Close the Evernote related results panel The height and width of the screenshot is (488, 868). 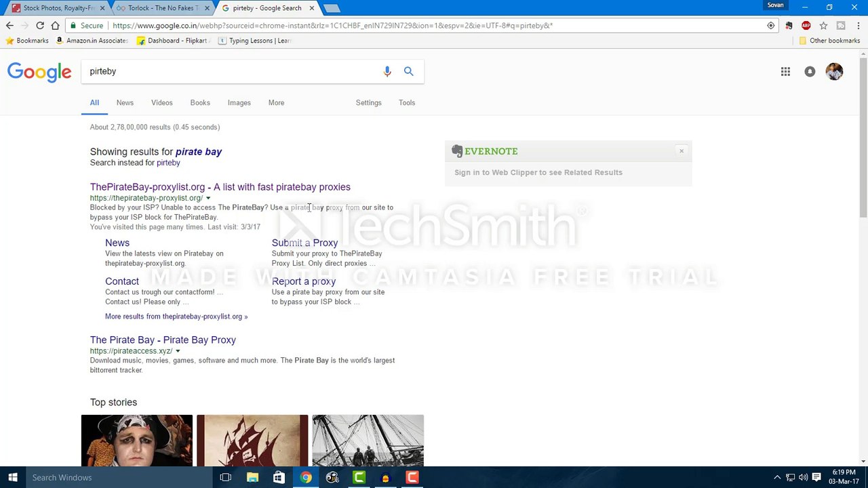(x=682, y=151)
